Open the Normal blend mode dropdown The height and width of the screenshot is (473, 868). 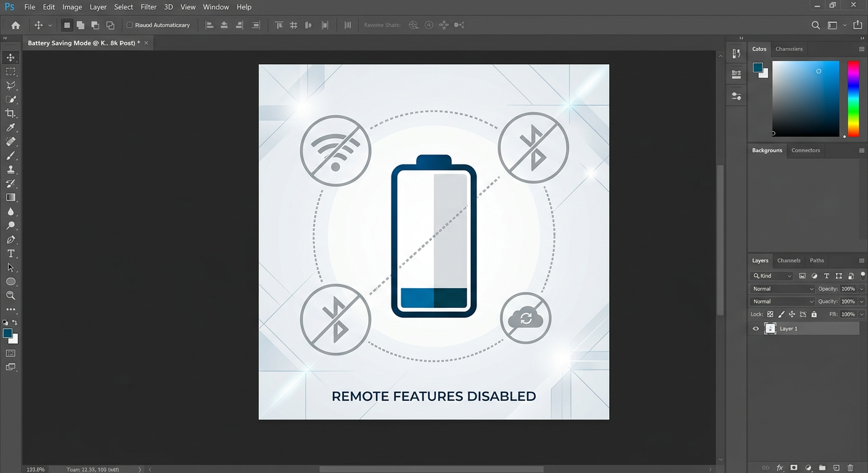coord(782,289)
